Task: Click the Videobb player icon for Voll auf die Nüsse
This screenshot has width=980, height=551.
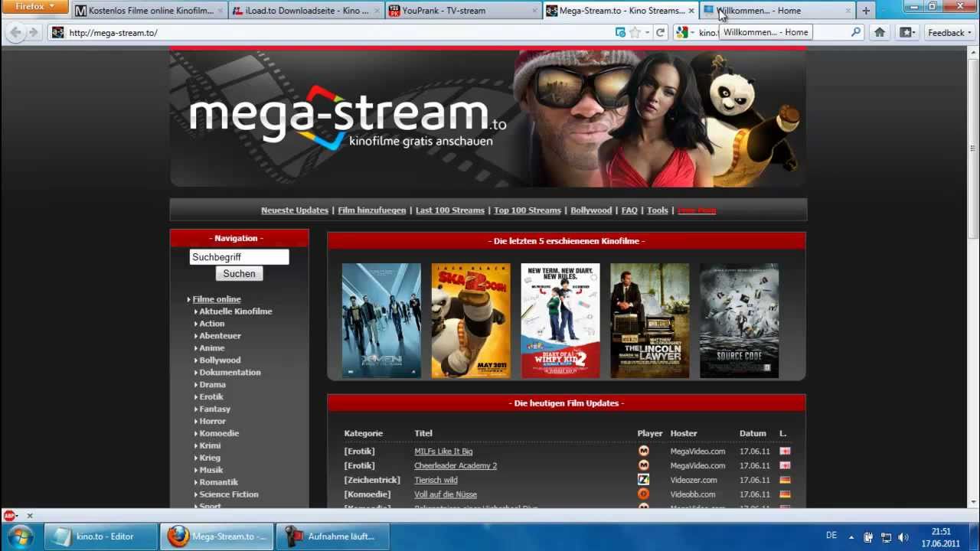Action: click(x=643, y=494)
